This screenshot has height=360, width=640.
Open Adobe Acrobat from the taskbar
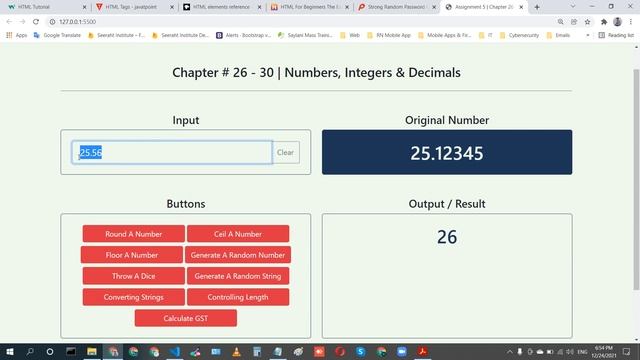422,351
